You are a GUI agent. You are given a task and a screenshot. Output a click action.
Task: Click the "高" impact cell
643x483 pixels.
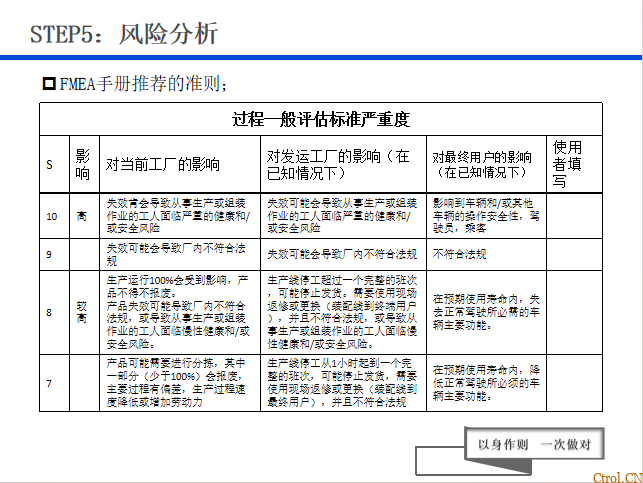[x=82, y=216]
